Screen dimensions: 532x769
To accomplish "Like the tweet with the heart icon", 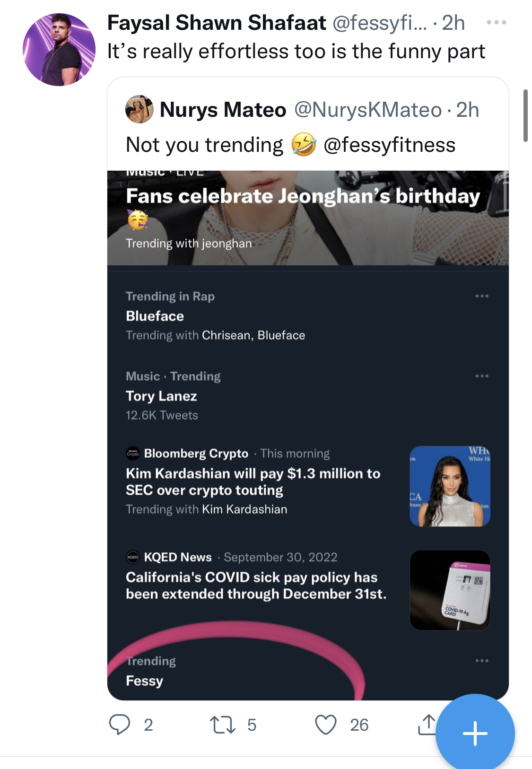I will point(326,725).
